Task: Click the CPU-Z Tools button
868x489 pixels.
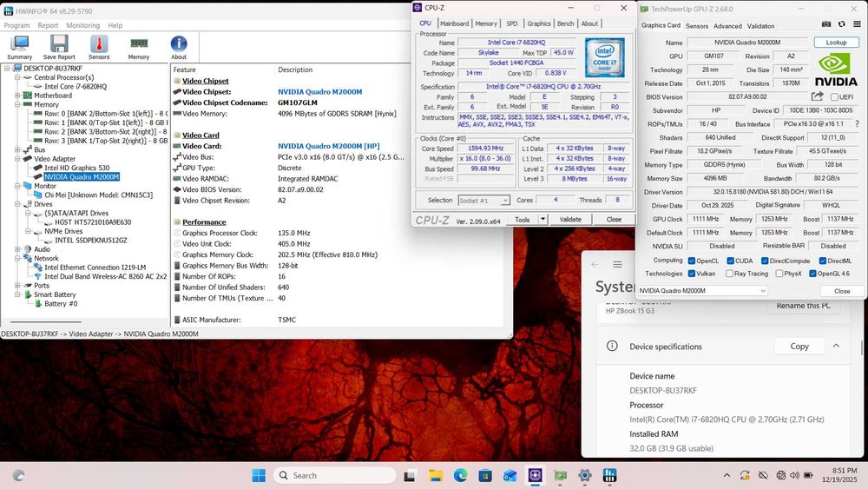Action: click(522, 219)
